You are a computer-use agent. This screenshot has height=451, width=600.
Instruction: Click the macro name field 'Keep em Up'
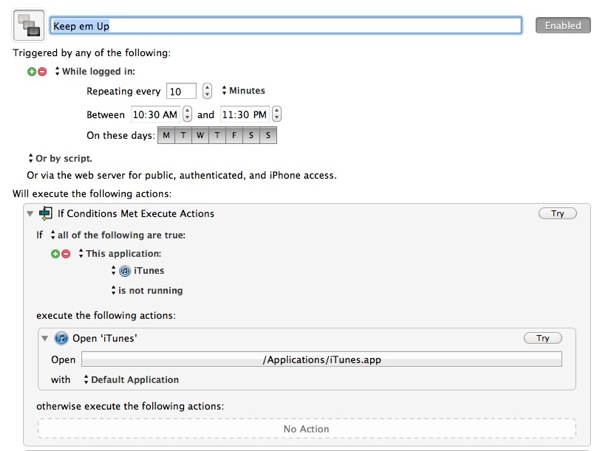[x=286, y=26]
